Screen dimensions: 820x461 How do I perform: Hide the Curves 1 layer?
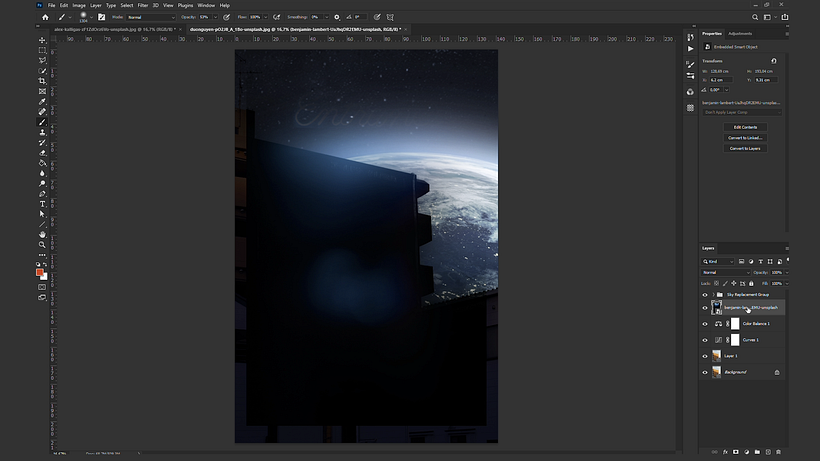[x=705, y=340]
